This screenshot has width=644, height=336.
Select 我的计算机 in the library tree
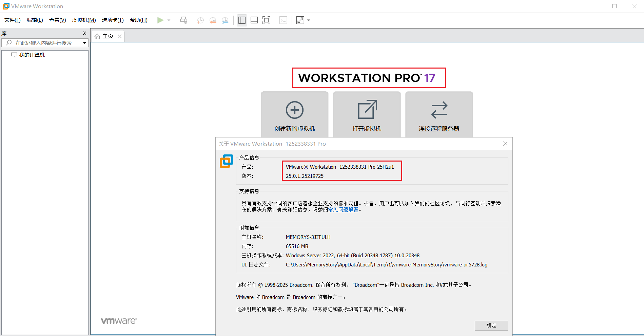tap(32, 55)
